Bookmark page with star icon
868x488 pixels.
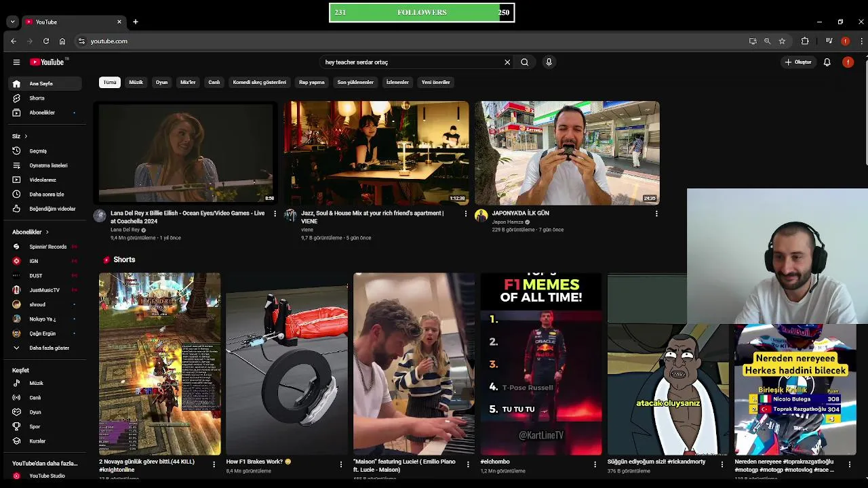pos(782,41)
